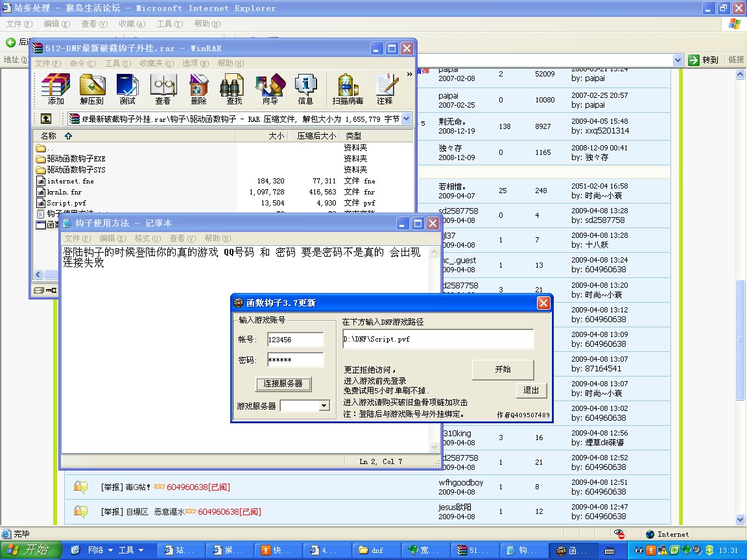
Task: Open WinRAR's 文件 menu
Action: coord(47,64)
